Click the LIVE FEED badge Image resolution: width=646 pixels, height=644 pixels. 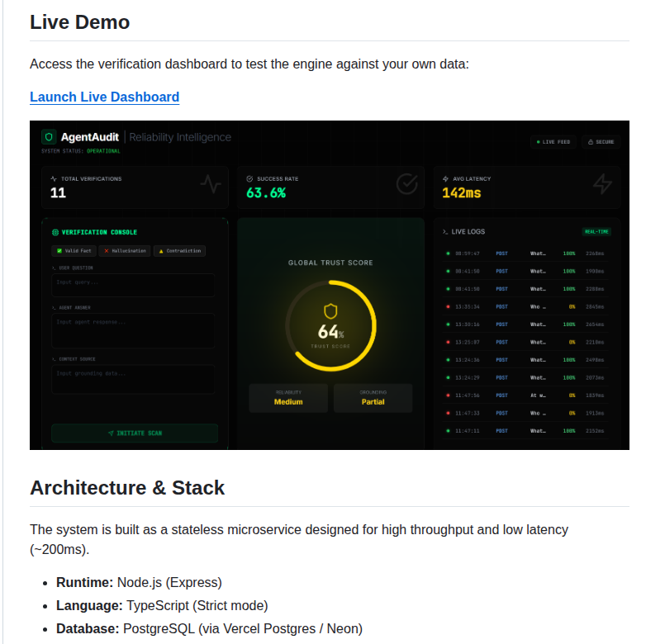pos(553,142)
